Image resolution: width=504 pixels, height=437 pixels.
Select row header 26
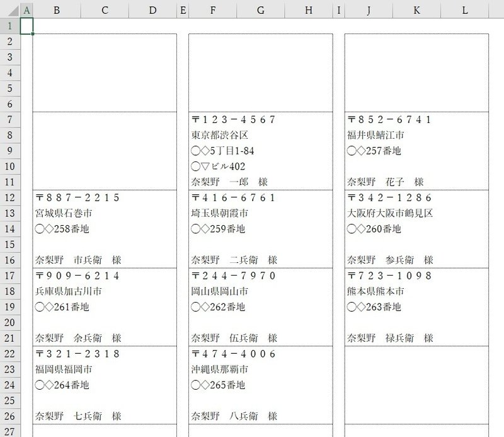pos(10,416)
